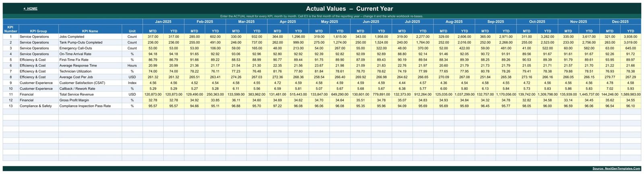Select the Compliance Inspection Pass Rate cell
Screen dimensions: 644x174
90,106
